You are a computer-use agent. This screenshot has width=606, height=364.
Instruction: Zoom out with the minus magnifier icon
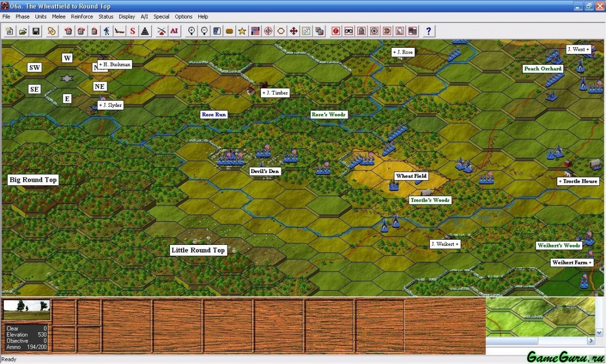204,31
